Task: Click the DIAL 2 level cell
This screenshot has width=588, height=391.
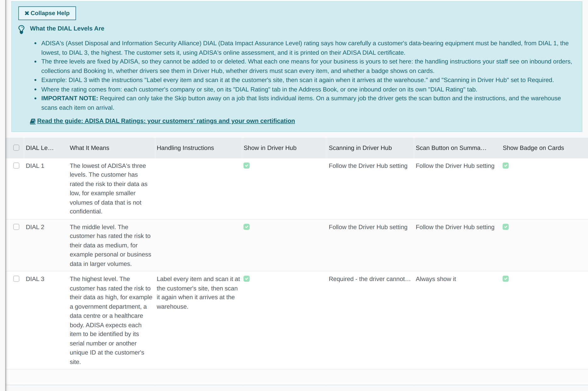Action: coord(35,227)
